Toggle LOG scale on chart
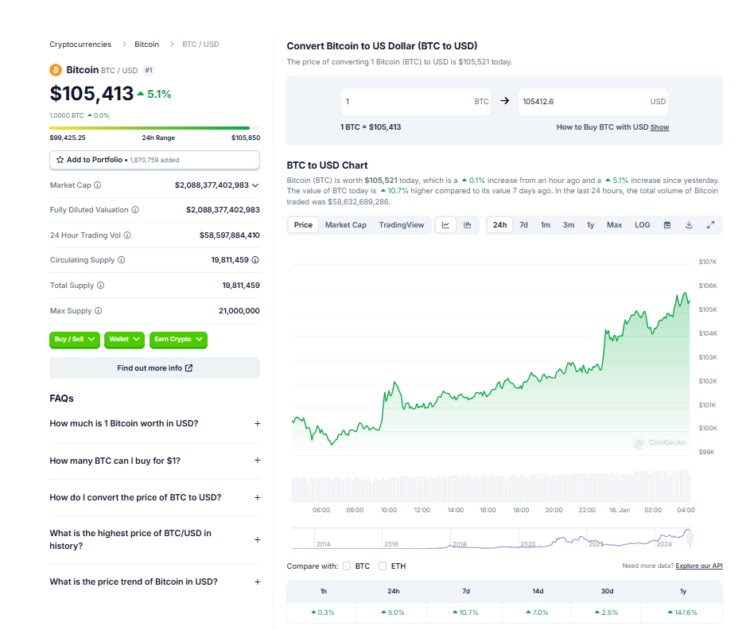 (x=642, y=225)
